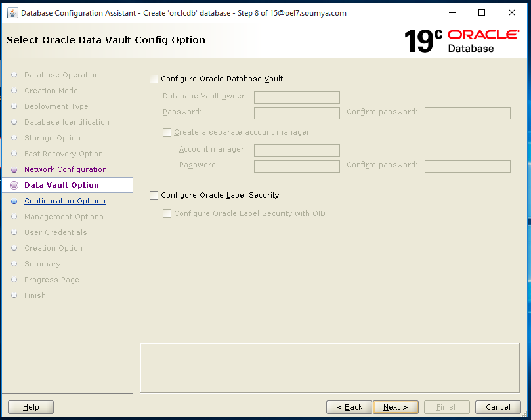Cancel the database creation wizard
Screen dimensions: 531x420
point(498,407)
